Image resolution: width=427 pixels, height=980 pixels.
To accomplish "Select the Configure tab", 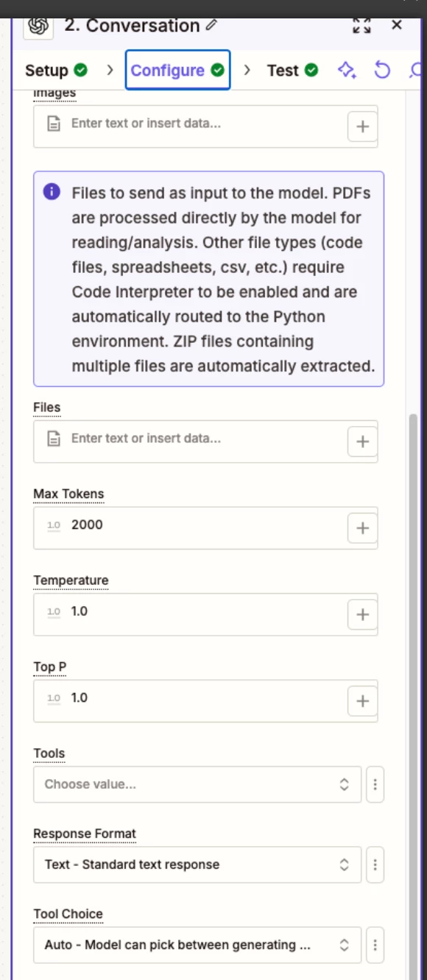I will click(177, 70).
